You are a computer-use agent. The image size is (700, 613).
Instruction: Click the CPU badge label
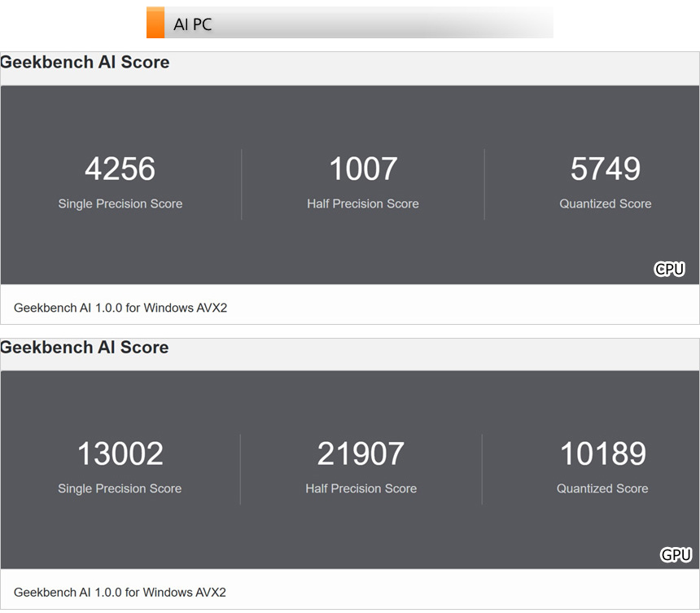pos(669,269)
